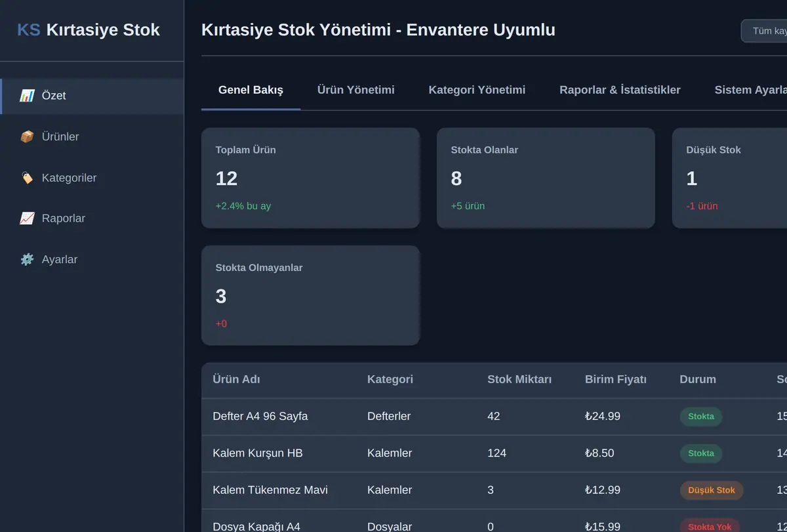787x532 pixels.
Task: Click the Kategori column header
Action: click(x=390, y=379)
